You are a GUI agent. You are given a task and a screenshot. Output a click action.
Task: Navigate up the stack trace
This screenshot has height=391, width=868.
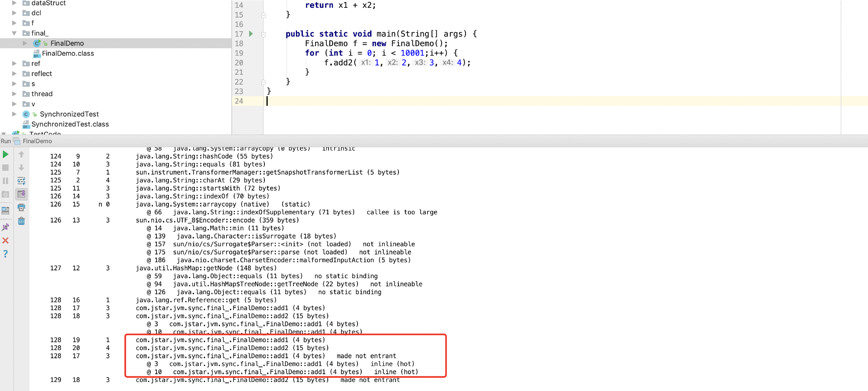click(21, 155)
